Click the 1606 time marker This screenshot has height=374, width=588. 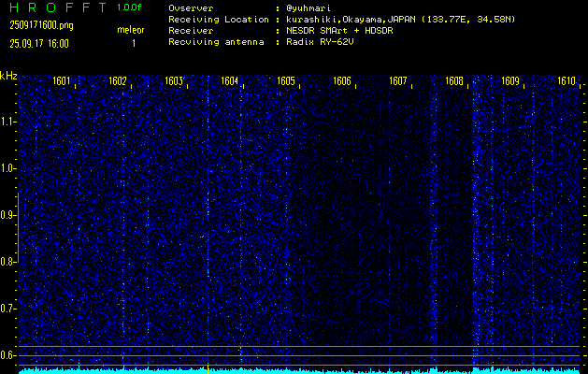342,81
